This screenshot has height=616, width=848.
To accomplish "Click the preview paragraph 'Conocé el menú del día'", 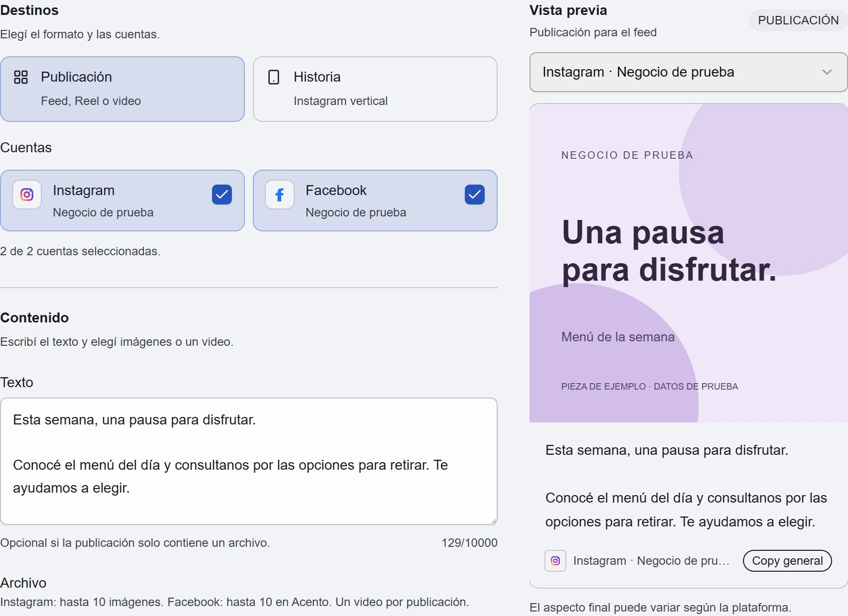I will pyautogui.click(x=686, y=510).
